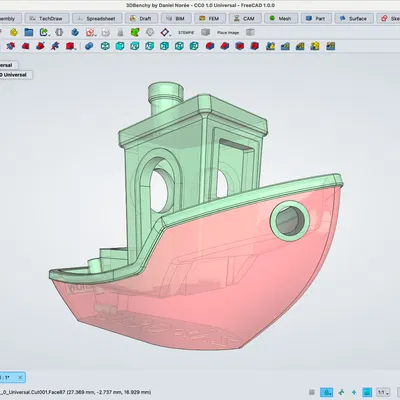Click the small grey square status bar icon
400x400 pixels.
pos(312,392)
